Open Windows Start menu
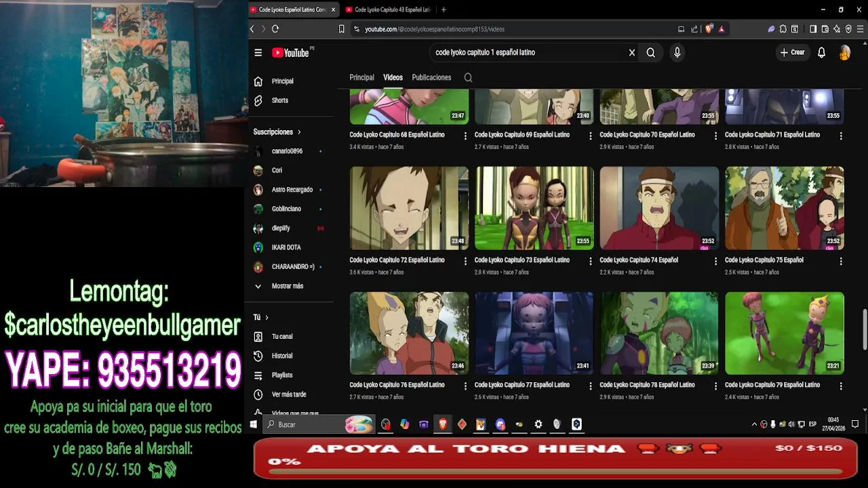The width and height of the screenshot is (868, 488). (254, 424)
